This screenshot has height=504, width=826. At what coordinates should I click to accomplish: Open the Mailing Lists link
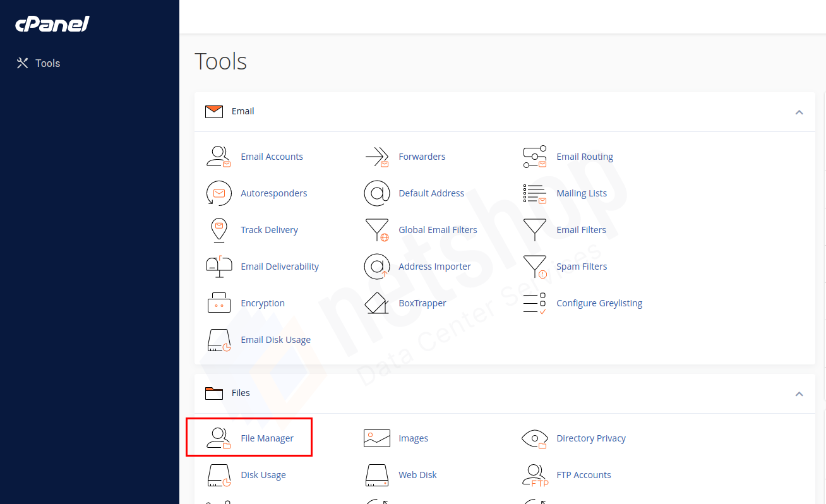(582, 193)
